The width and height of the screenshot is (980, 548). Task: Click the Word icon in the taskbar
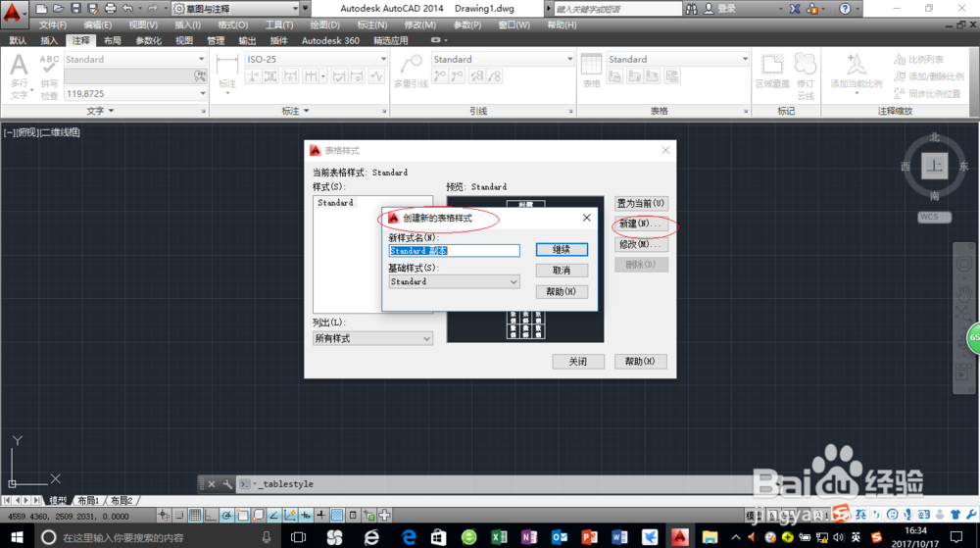pyautogui.click(x=619, y=537)
